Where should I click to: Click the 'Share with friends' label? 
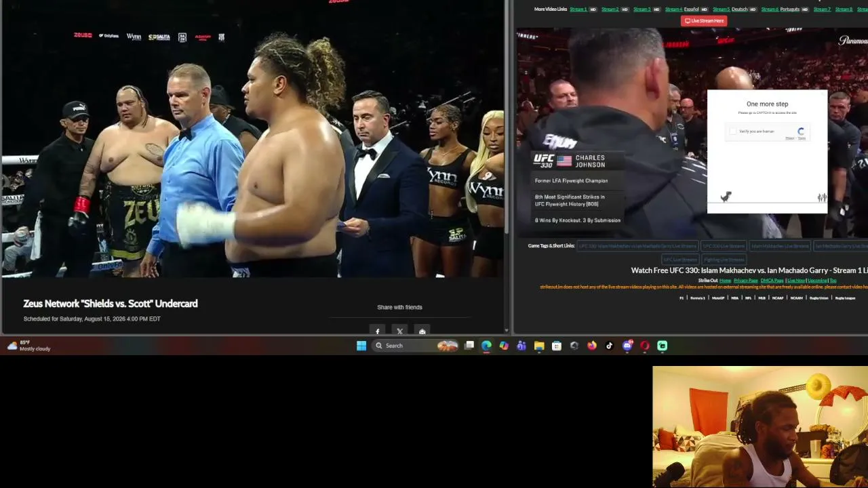pyautogui.click(x=399, y=307)
